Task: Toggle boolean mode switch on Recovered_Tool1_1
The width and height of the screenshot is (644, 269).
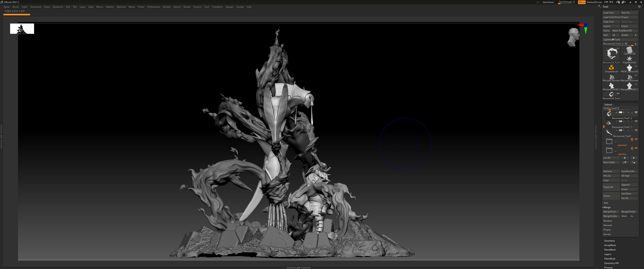Action: pyautogui.click(x=620, y=121)
